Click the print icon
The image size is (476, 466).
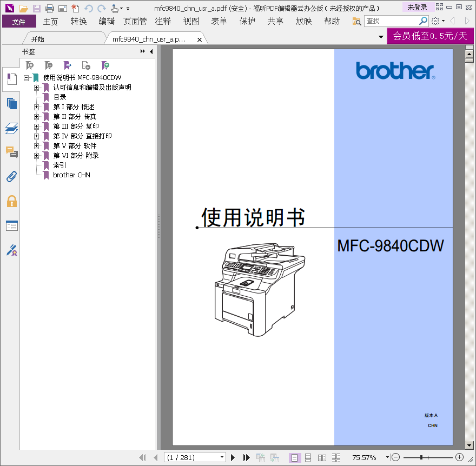coord(49,8)
